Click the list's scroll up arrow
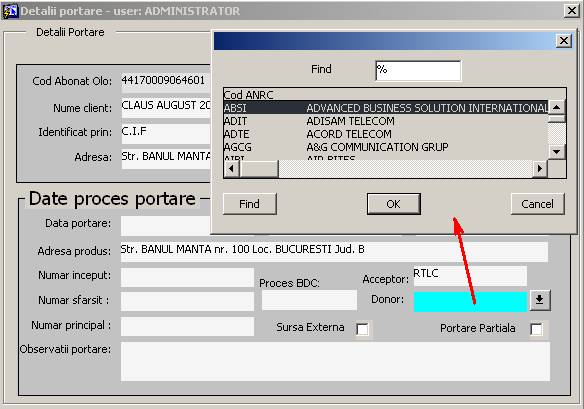Viewport: 584px width, 409px height. pos(557,108)
